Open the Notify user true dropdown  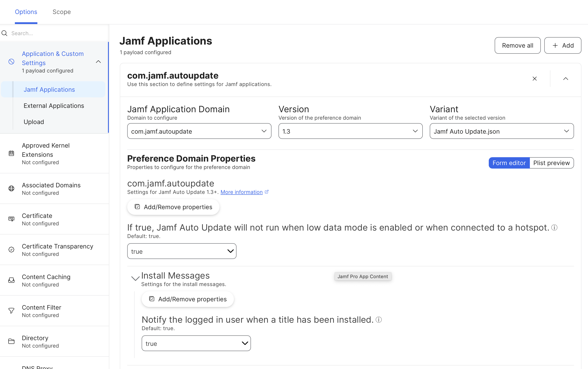(196, 343)
